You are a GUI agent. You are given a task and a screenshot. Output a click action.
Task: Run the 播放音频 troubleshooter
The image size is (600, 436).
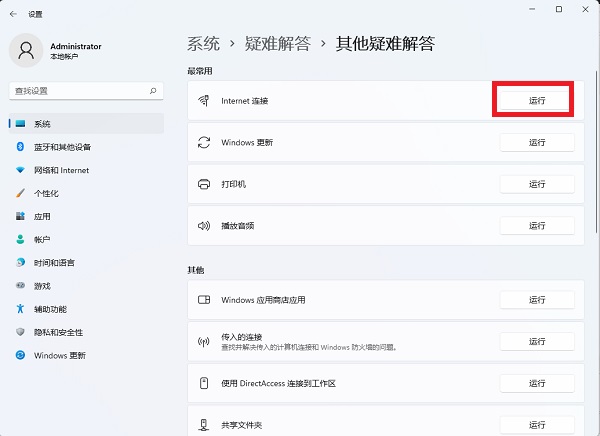pos(536,225)
